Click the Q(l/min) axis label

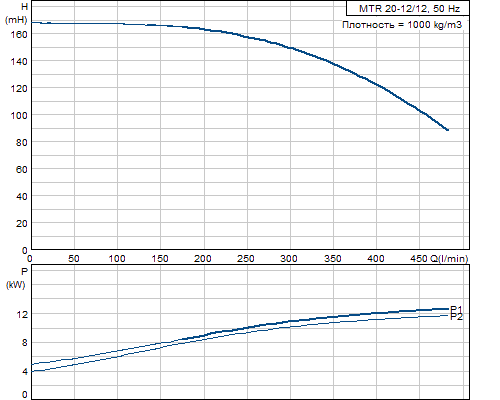[449, 259]
